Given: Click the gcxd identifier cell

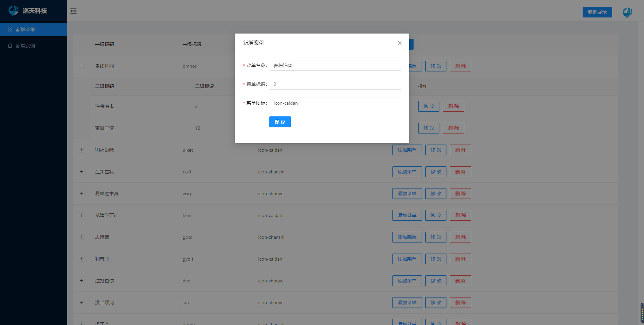Looking at the screenshot, I should pyautogui.click(x=187, y=237).
